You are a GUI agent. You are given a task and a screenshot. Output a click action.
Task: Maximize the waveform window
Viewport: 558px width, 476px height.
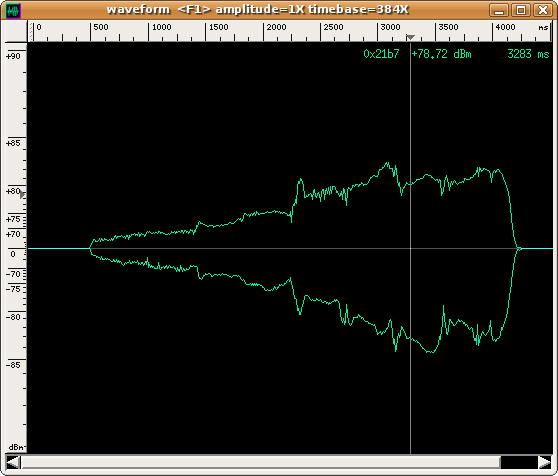coord(521,10)
